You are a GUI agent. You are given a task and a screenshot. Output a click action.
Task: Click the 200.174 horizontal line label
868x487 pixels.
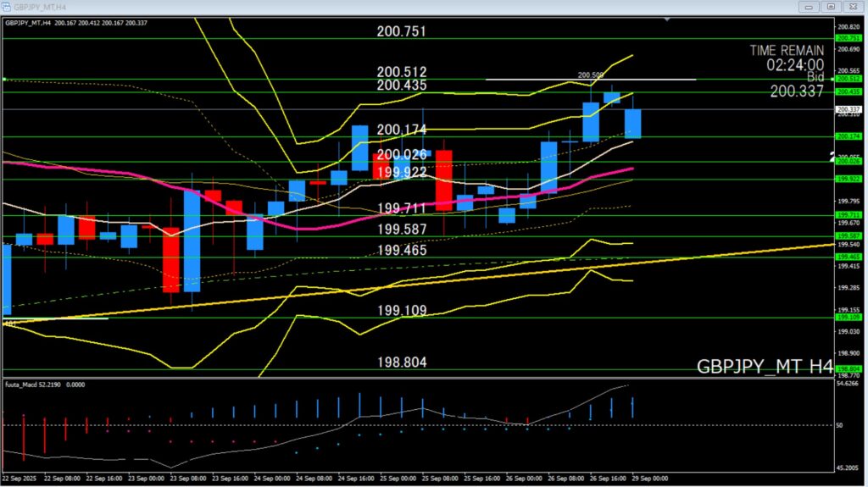(x=402, y=130)
